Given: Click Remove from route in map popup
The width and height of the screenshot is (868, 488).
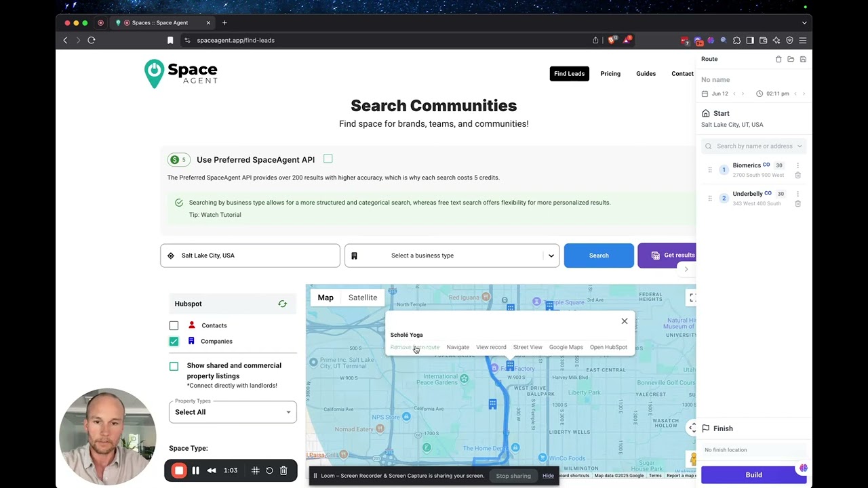Looking at the screenshot, I should (415, 347).
